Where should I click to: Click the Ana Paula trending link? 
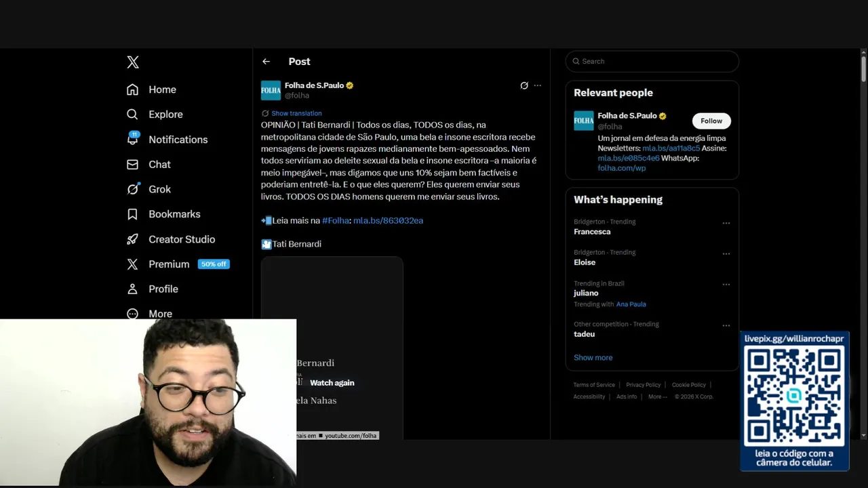[631, 304]
